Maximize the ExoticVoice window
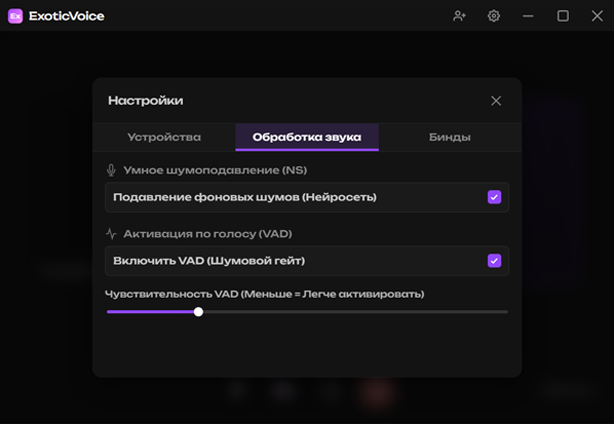614x424 pixels. (x=563, y=16)
